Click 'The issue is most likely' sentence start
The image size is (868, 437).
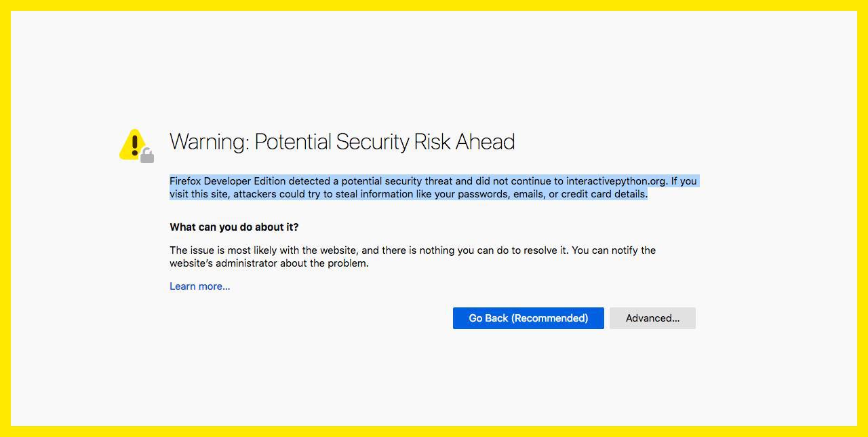224,250
